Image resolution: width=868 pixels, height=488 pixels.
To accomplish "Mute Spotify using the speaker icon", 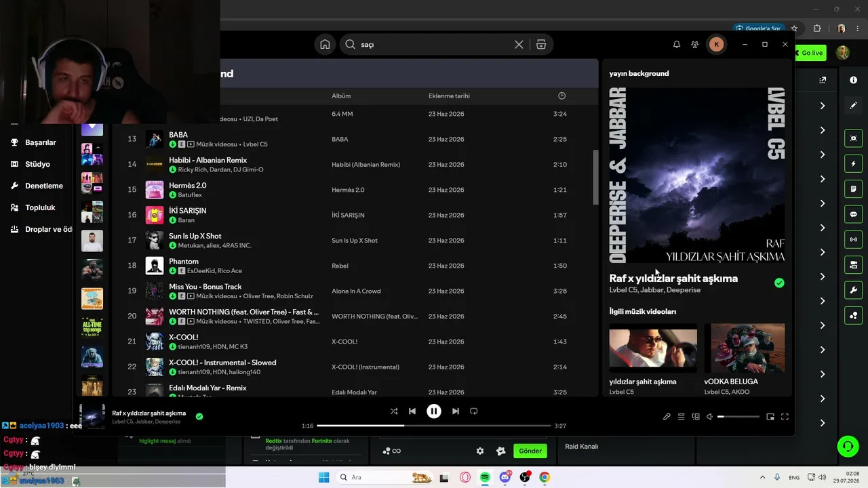I will [x=709, y=417].
